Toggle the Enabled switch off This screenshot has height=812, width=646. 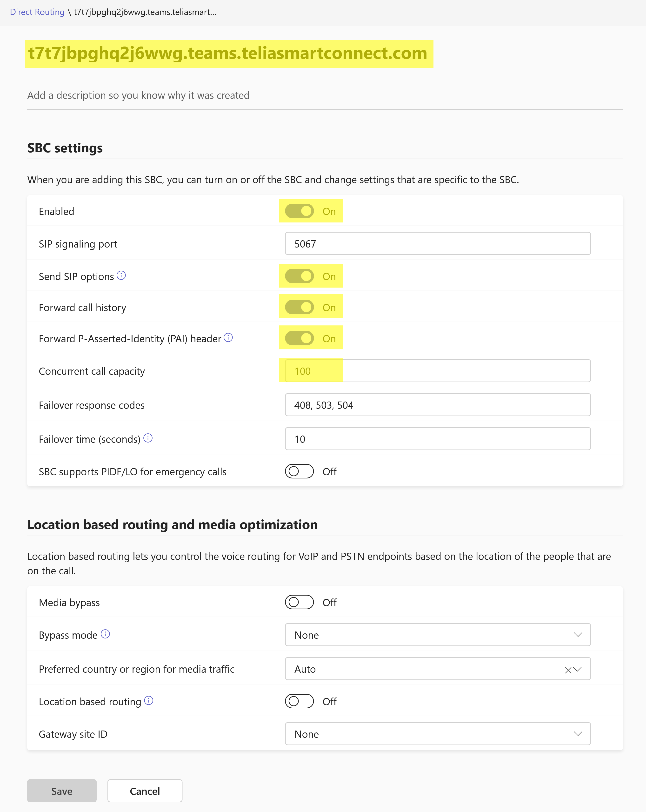click(299, 211)
